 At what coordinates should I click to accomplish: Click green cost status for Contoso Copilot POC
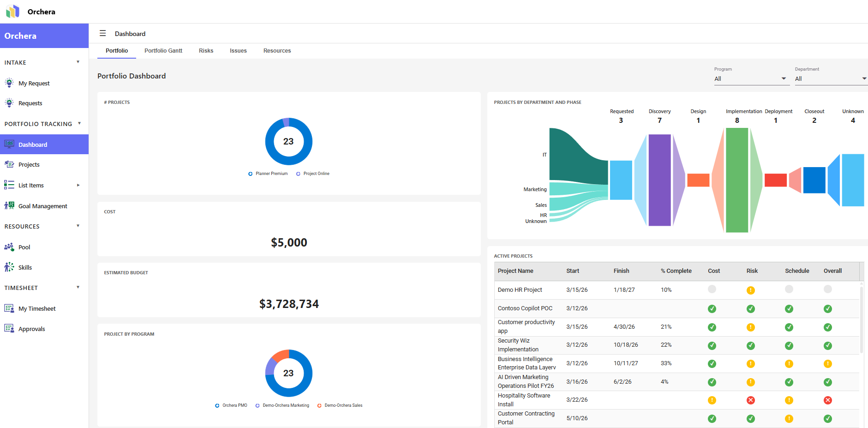(712, 309)
